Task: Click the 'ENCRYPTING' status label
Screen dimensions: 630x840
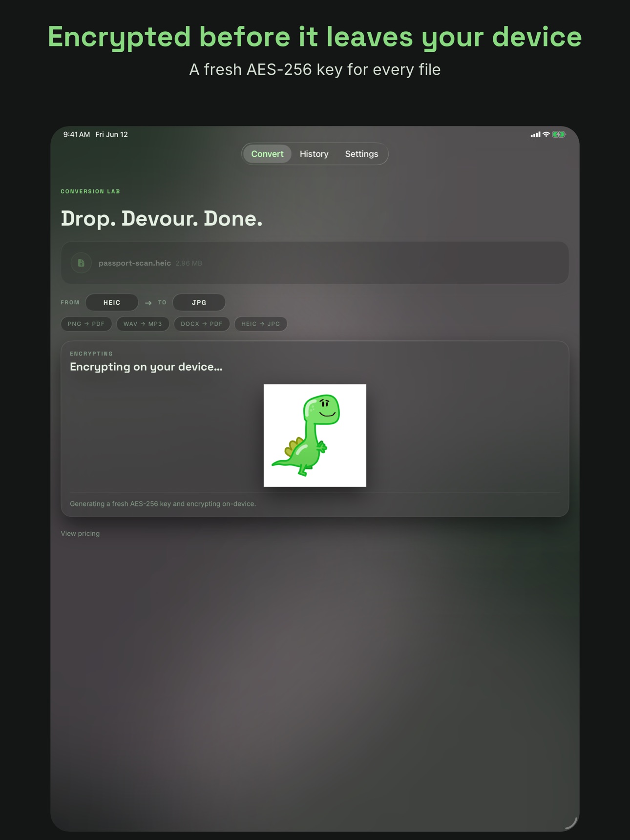Action: pos(91,354)
